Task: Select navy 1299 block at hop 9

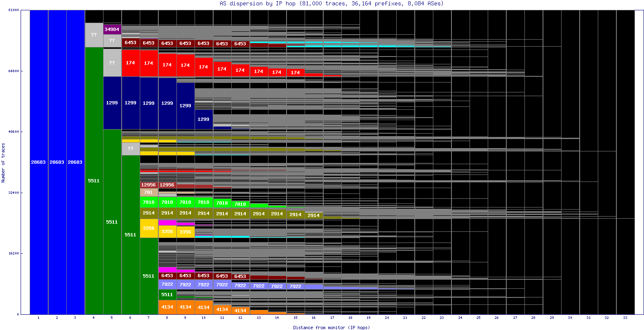Action: coord(186,106)
